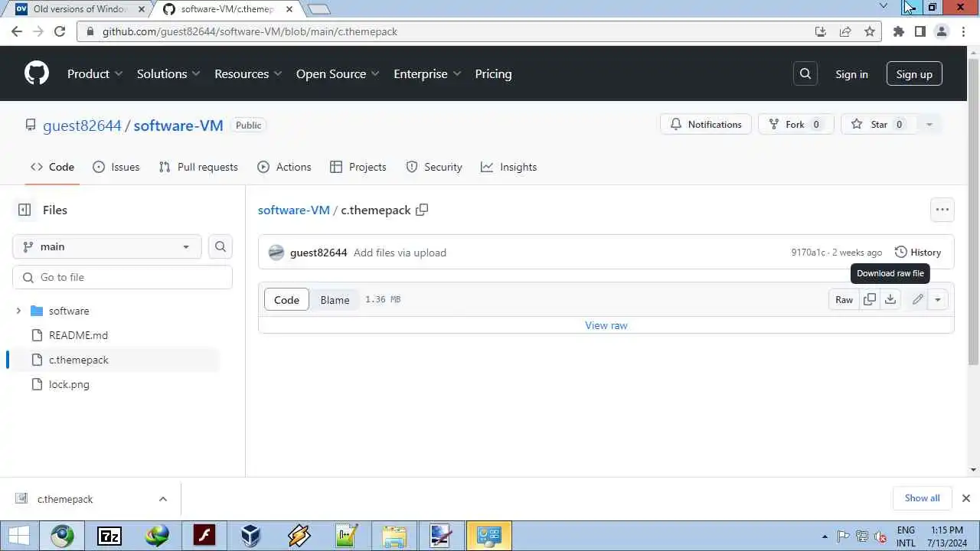The height and width of the screenshot is (551, 980).
Task: Share this page icon in address bar
Action: click(845, 31)
